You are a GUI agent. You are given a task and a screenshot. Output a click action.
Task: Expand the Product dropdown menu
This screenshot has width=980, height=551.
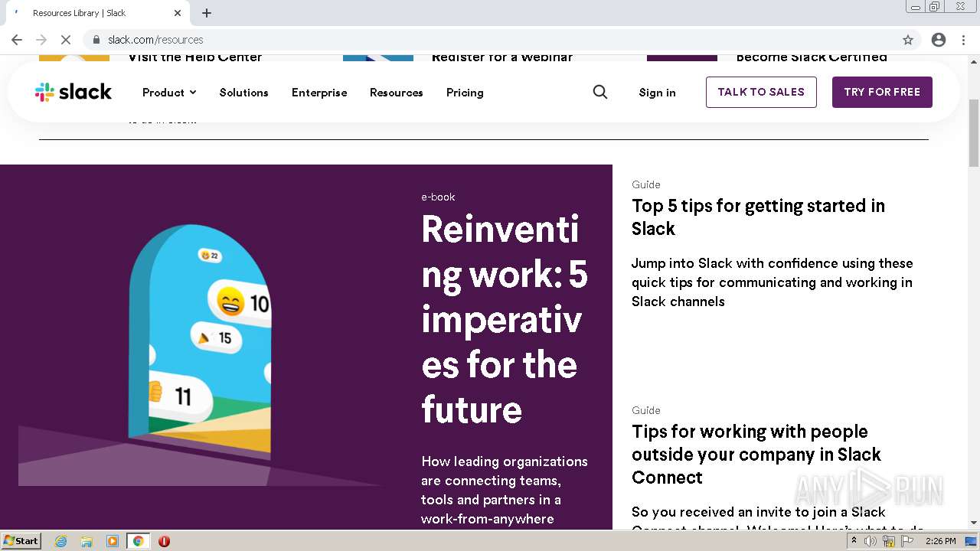click(x=169, y=93)
